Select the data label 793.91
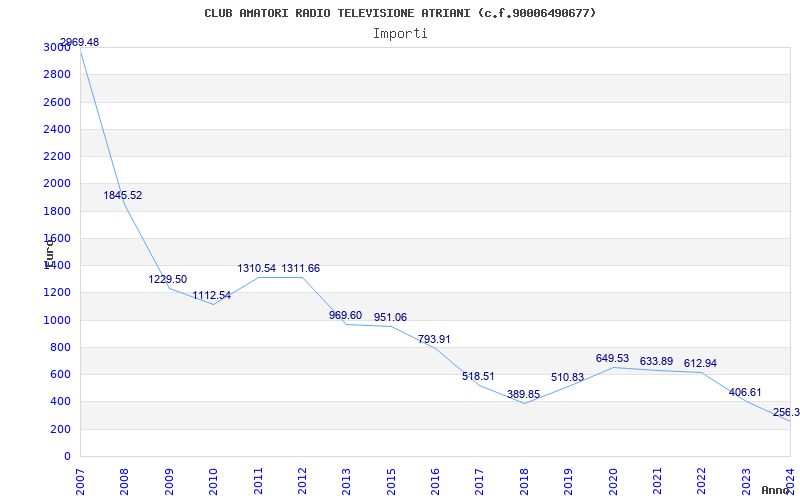800x500 pixels. click(434, 339)
